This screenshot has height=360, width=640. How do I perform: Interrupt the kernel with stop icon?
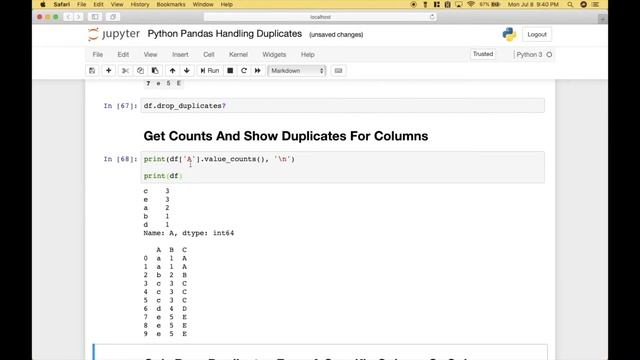(x=230, y=71)
